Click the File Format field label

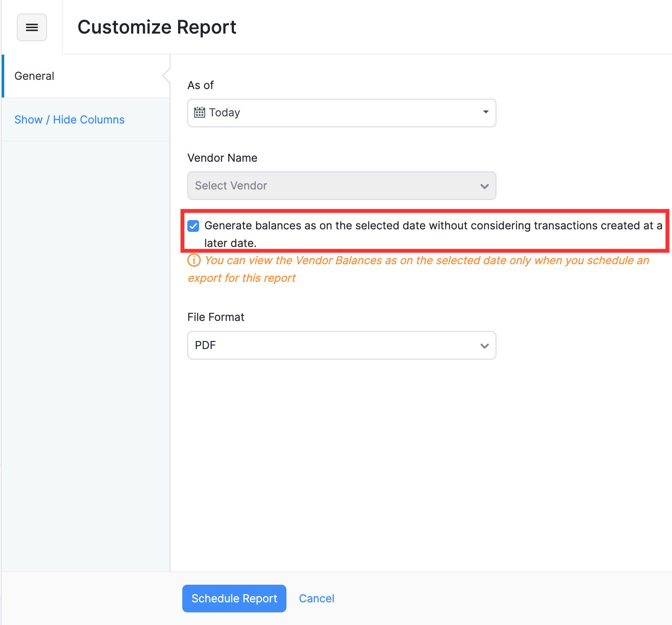pyautogui.click(x=215, y=317)
